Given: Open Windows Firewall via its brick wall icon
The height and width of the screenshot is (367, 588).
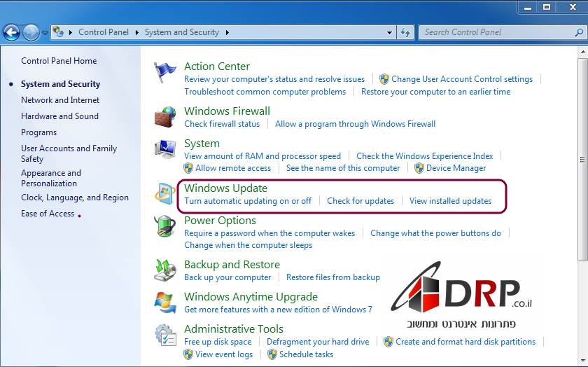Looking at the screenshot, I should [166, 117].
